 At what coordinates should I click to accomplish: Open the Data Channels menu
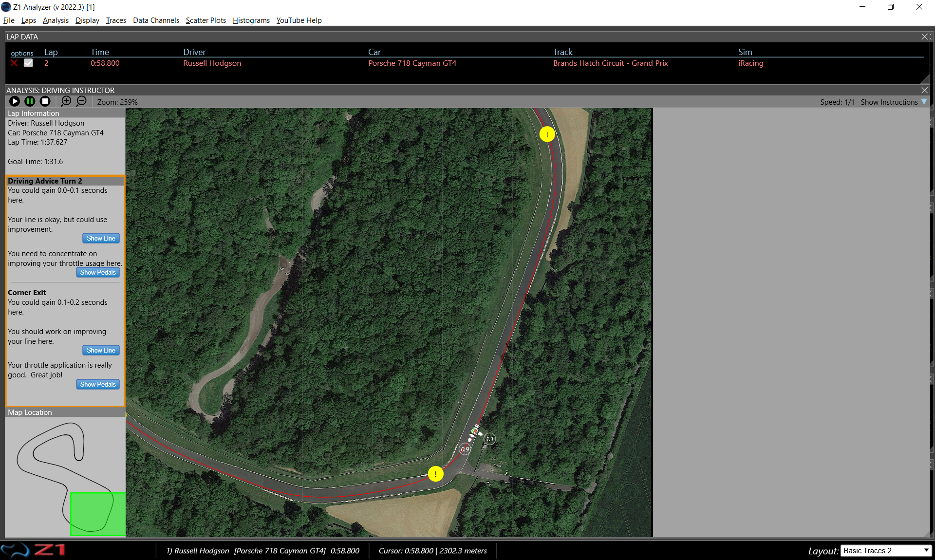(x=156, y=20)
